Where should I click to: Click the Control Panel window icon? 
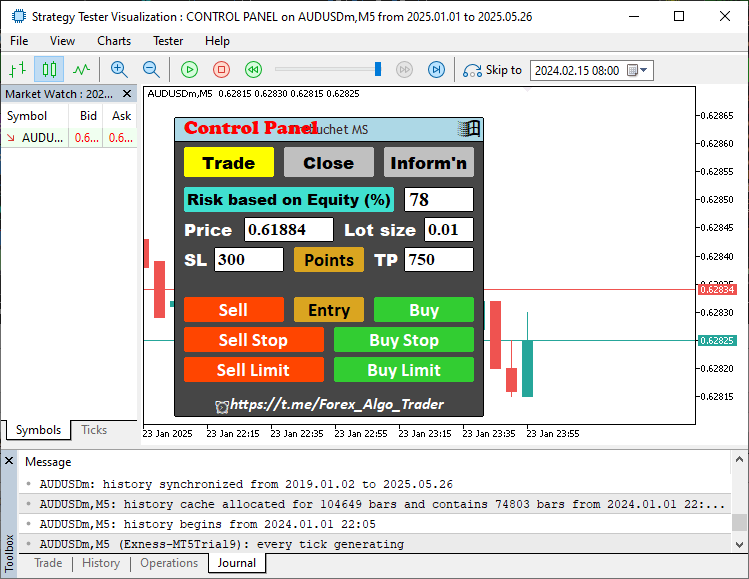[x=469, y=129]
